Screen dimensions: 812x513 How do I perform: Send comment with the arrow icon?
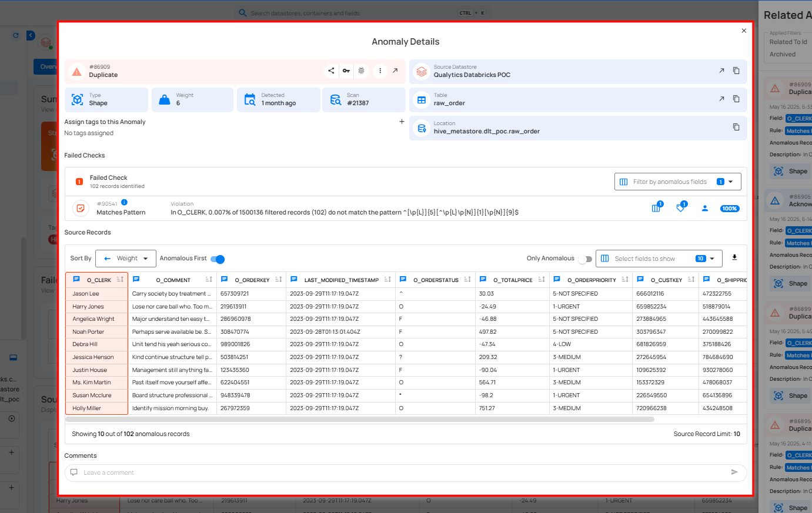(x=734, y=472)
